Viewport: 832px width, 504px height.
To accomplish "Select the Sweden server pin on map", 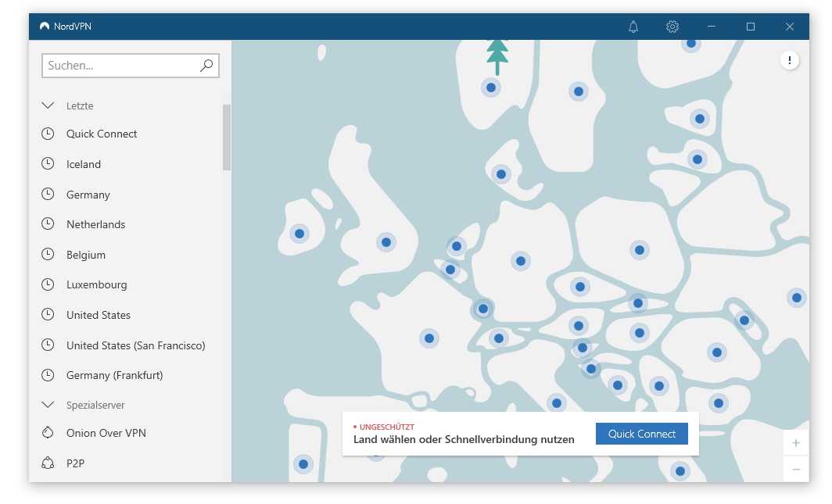I will [x=579, y=91].
